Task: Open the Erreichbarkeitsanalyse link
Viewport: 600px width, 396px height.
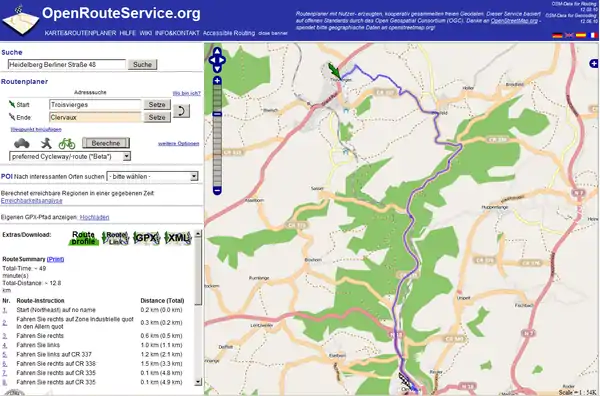Action: [31, 200]
